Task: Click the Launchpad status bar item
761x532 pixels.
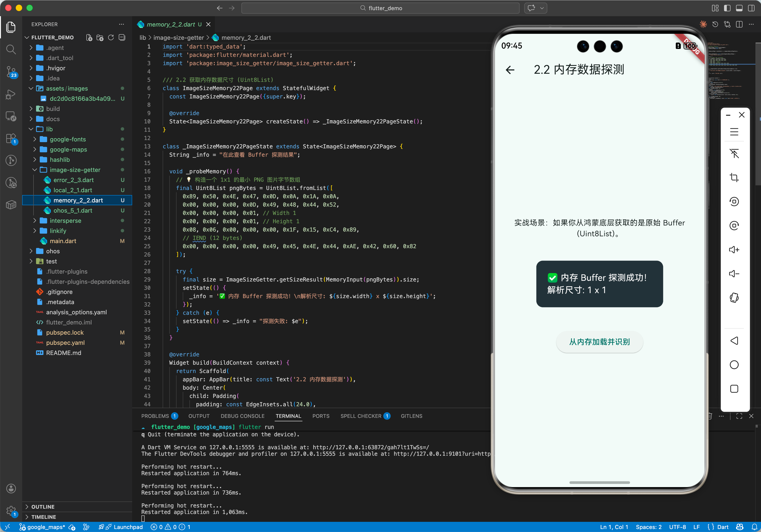Action: pos(128,527)
